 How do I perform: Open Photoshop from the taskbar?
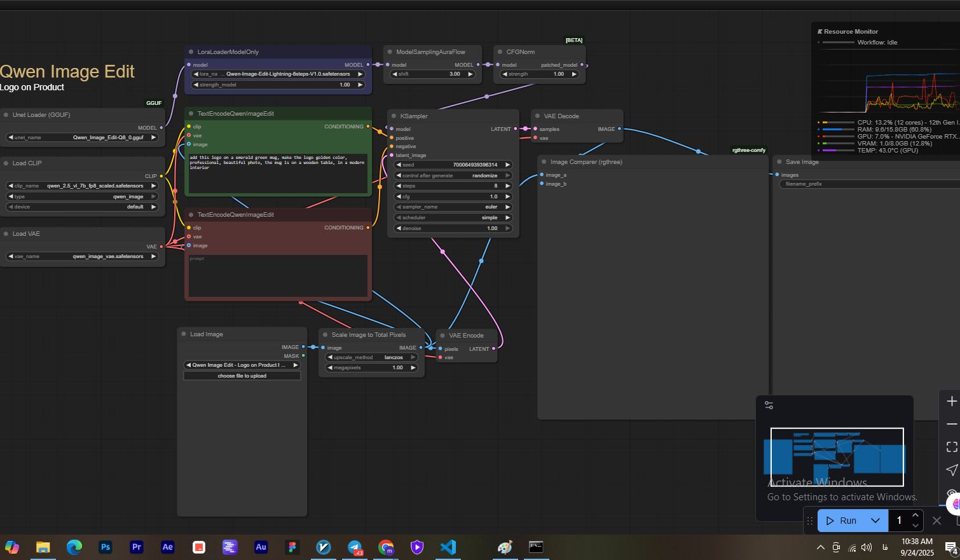pos(106,547)
